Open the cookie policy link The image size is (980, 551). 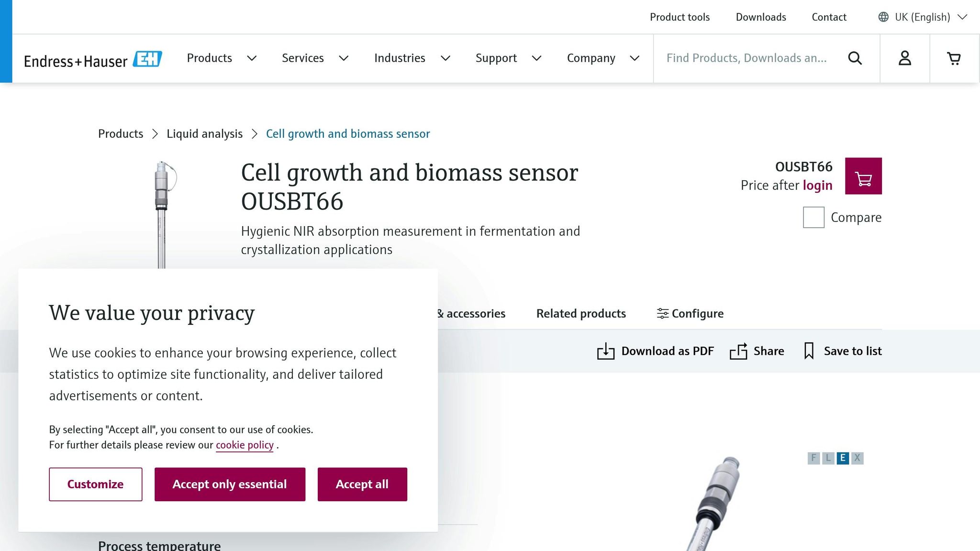click(245, 445)
